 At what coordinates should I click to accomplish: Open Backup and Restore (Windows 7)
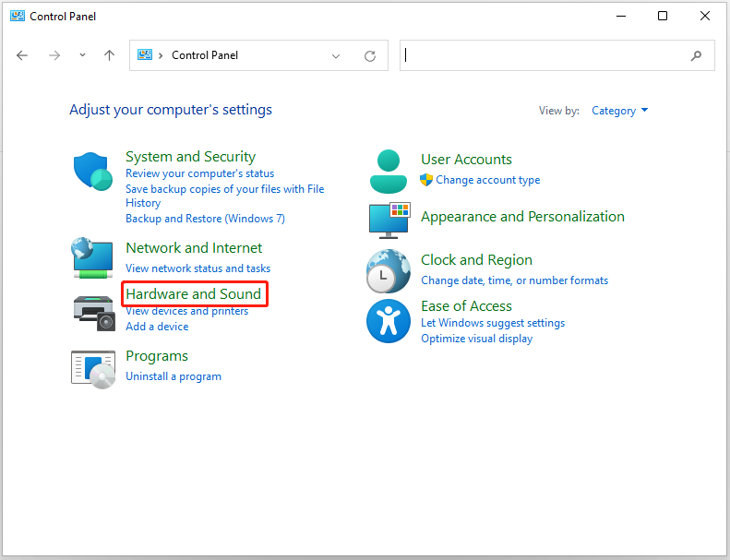[x=205, y=219]
